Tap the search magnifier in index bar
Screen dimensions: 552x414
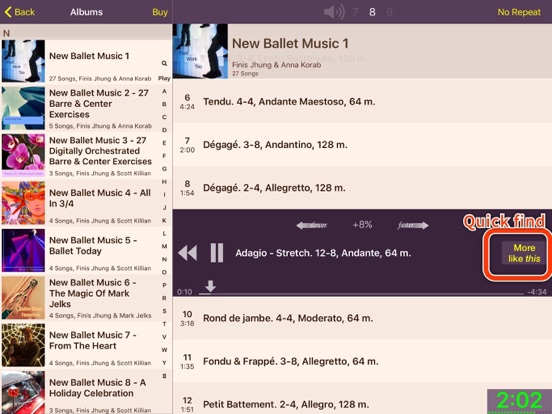[164, 63]
